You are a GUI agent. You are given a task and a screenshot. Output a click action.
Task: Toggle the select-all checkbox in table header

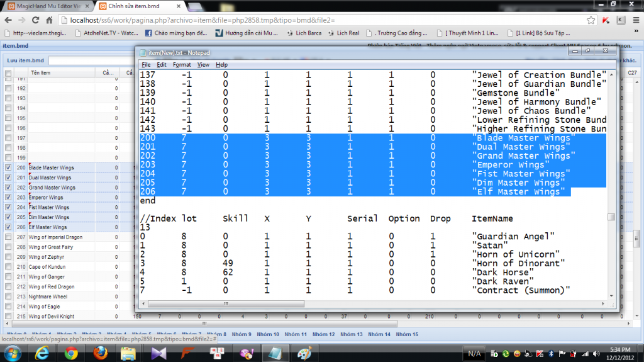coord(8,74)
